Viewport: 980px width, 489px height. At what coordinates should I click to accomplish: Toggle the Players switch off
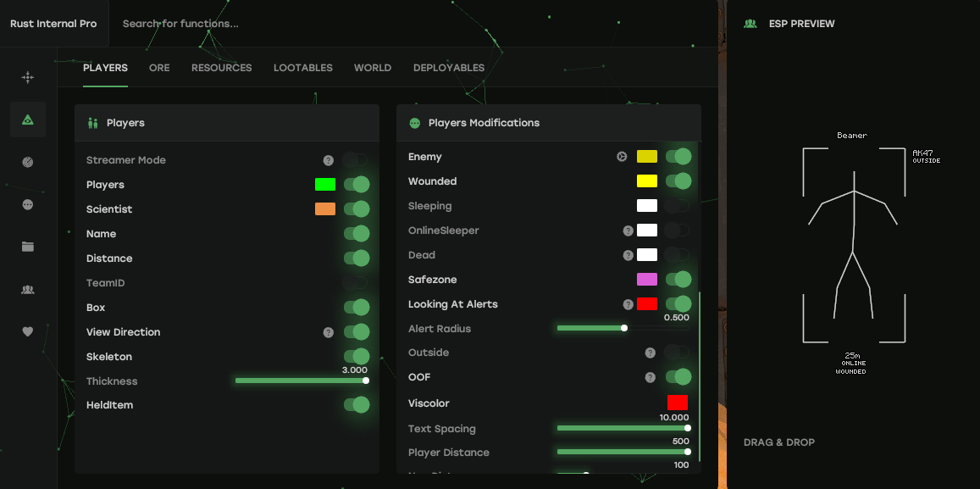tap(357, 185)
